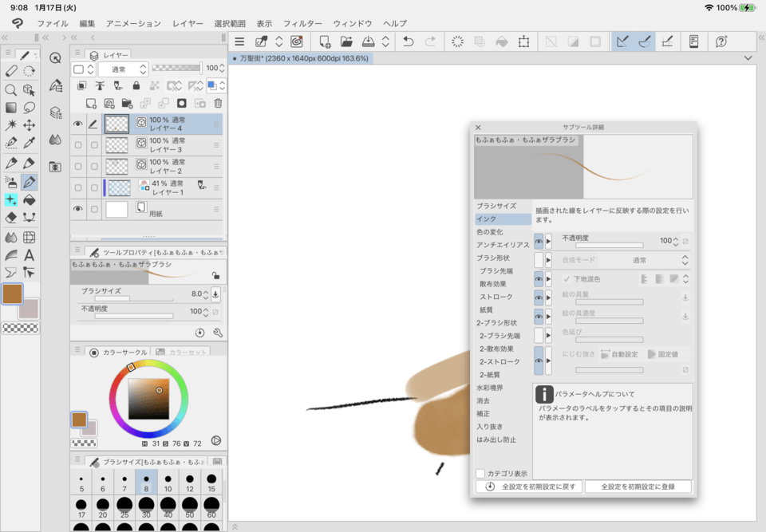Screen dimensions: 766x532
Task: Toggle the 下地混色 checkmark
Action: (567, 279)
